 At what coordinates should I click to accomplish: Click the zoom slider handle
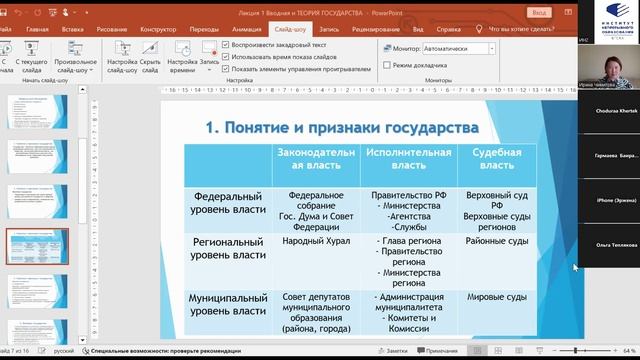pos(576,351)
